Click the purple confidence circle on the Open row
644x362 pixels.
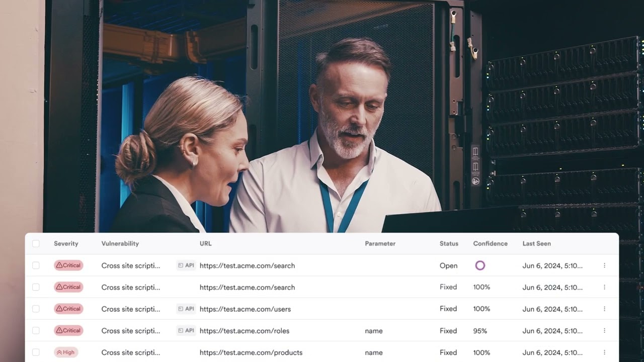click(x=480, y=265)
